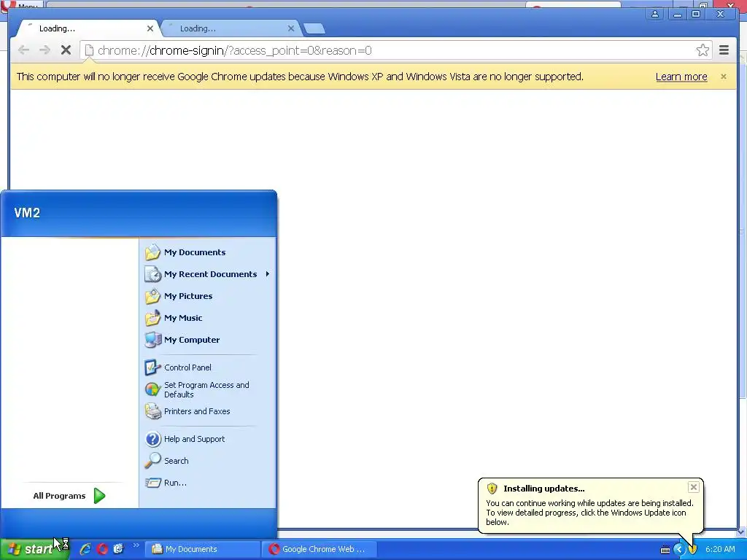Click the 6:20 AM system clock
This screenshot has width=747, height=560.
(720, 549)
